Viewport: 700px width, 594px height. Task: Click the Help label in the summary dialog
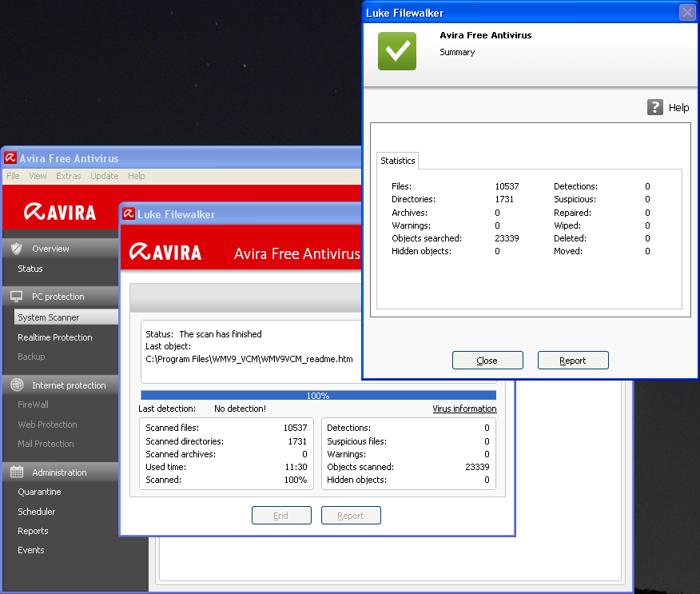click(x=678, y=108)
